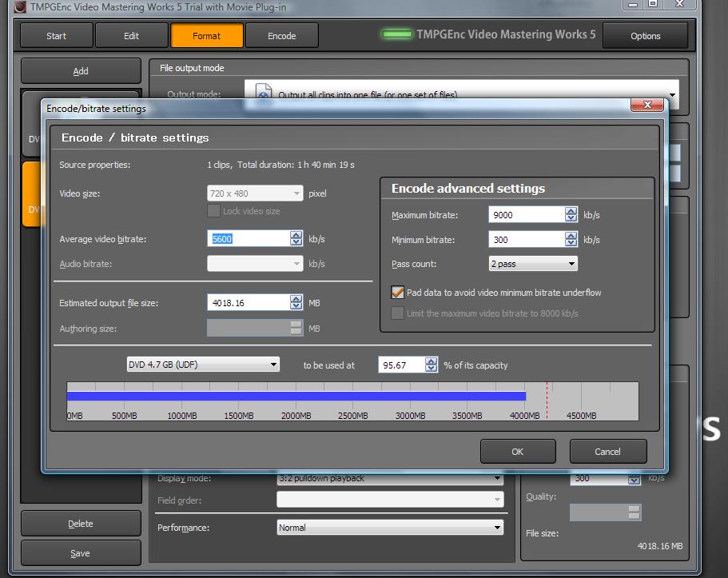Click the Estimated output file size stepper arrows
Viewport: 728px width, 578px height.
pyautogui.click(x=296, y=303)
